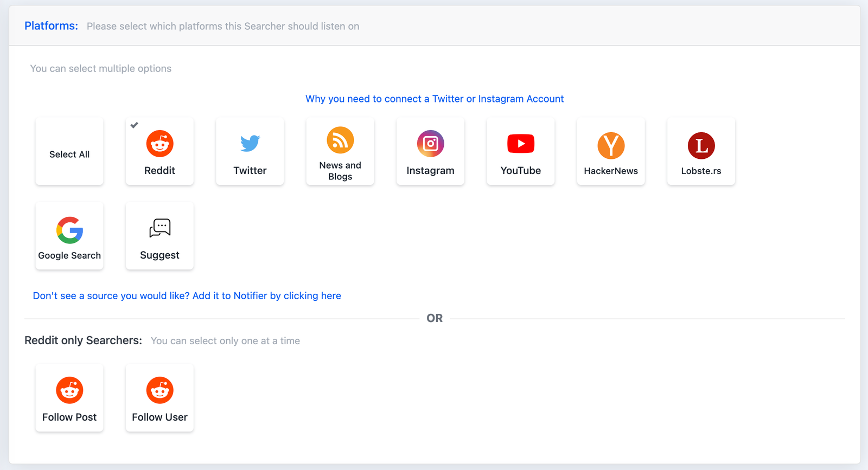
Task: Click the YouTube label
Action: (x=521, y=171)
